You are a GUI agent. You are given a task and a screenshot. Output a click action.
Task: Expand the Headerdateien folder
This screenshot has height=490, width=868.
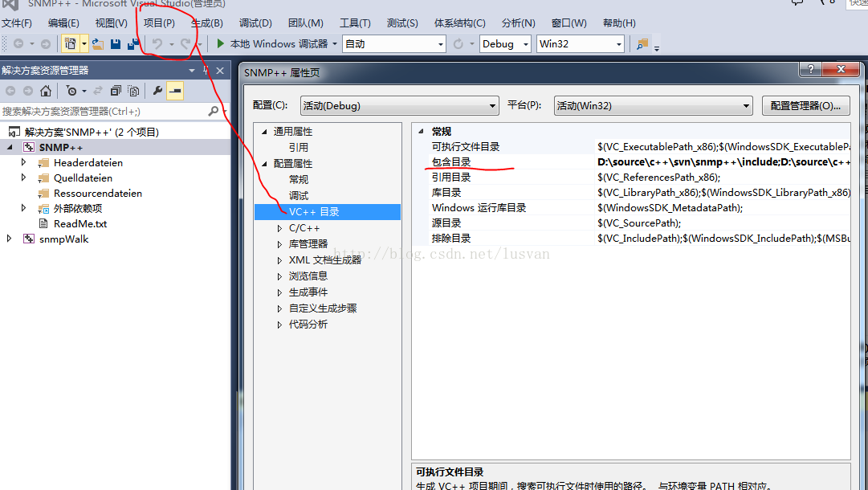coord(23,162)
